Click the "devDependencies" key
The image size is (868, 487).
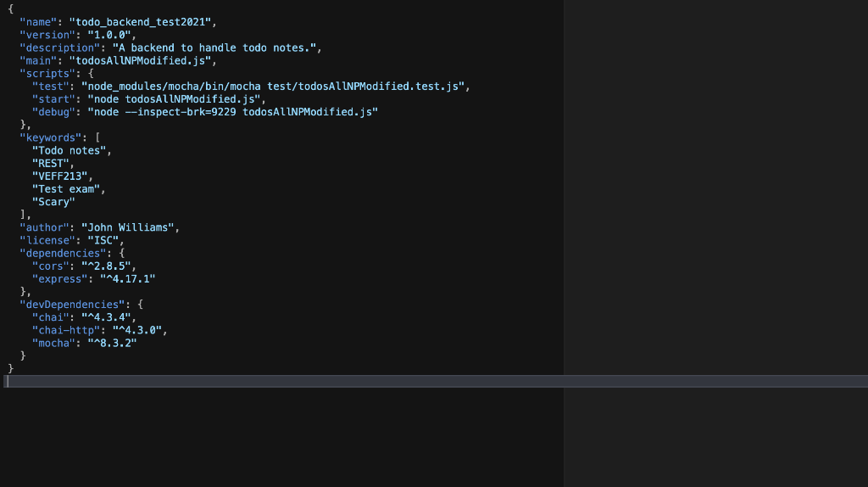pos(73,305)
